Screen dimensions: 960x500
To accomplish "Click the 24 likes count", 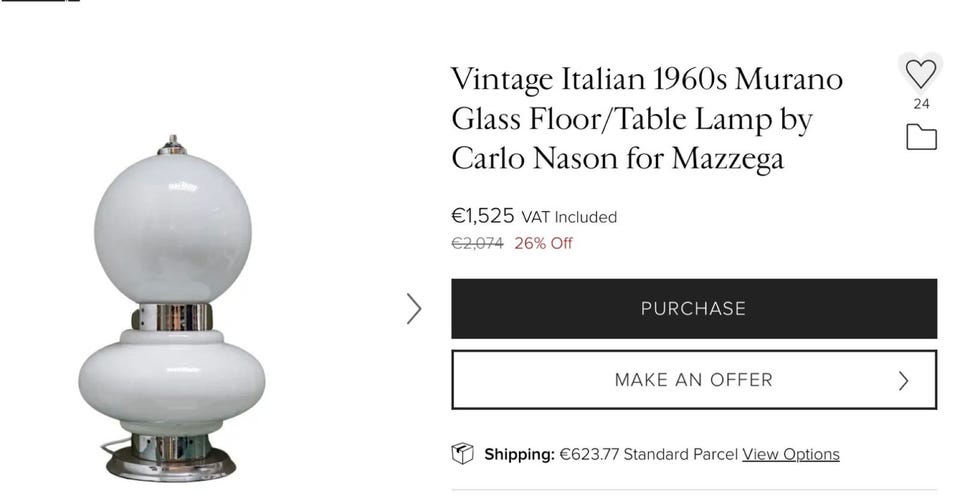I will tap(921, 104).
